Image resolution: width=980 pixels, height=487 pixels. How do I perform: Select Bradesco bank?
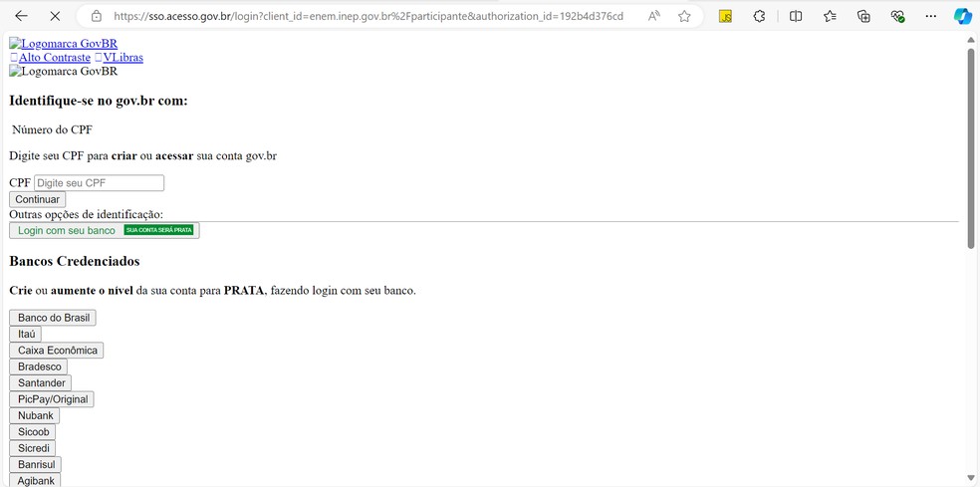(x=39, y=366)
